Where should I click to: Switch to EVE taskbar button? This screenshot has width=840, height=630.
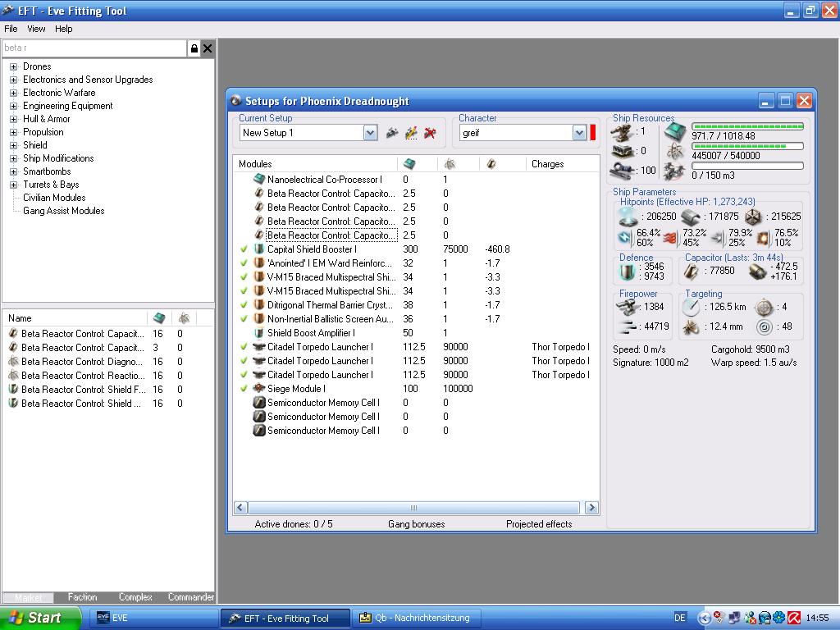tap(153, 618)
